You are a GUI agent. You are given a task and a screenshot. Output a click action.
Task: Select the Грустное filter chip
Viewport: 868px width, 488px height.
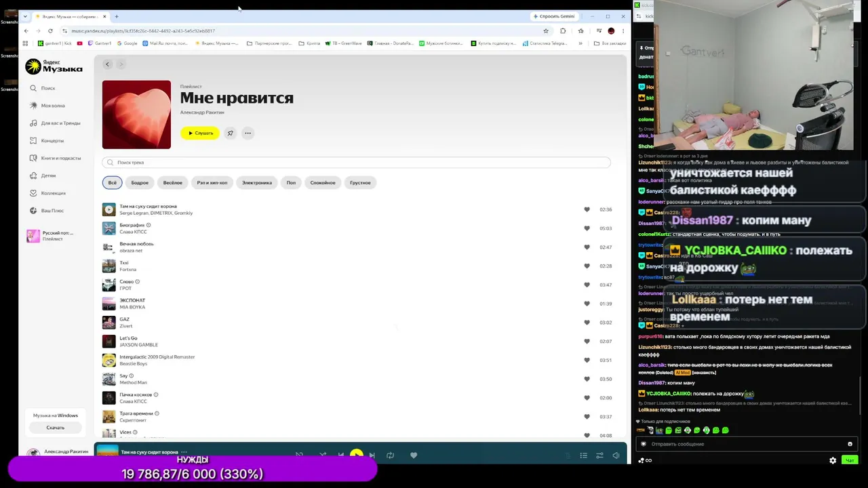click(x=361, y=182)
